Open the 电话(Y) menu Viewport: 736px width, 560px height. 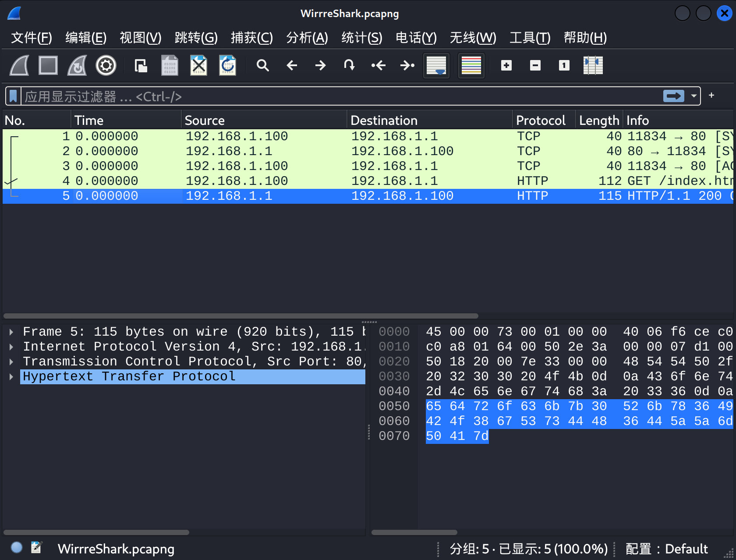[416, 38]
